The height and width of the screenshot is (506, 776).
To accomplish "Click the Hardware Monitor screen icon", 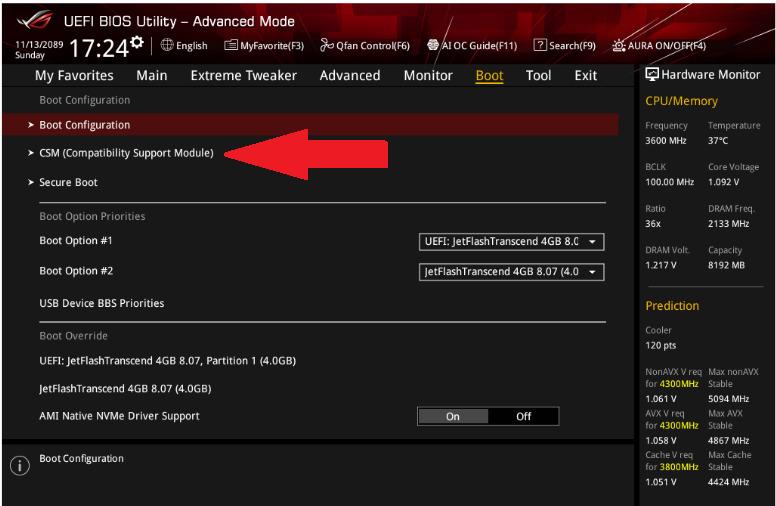I will coord(652,75).
